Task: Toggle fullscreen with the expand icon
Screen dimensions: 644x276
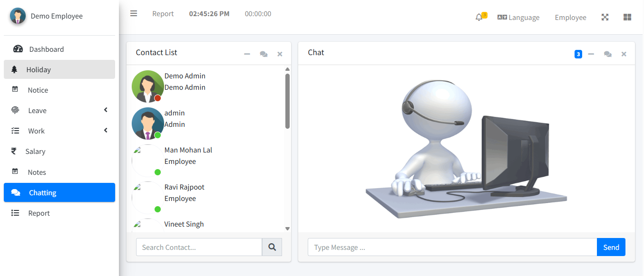Action: [605, 17]
